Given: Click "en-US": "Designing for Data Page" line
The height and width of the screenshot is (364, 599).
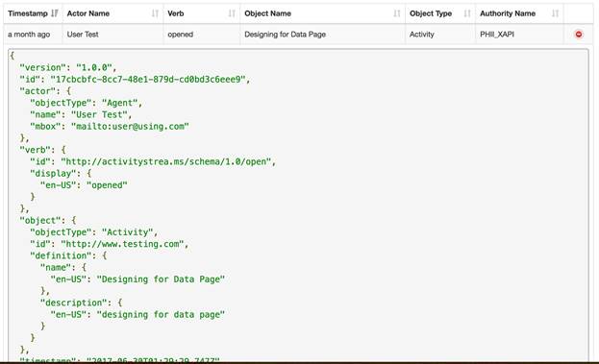Looking at the screenshot, I should coord(137,279).
